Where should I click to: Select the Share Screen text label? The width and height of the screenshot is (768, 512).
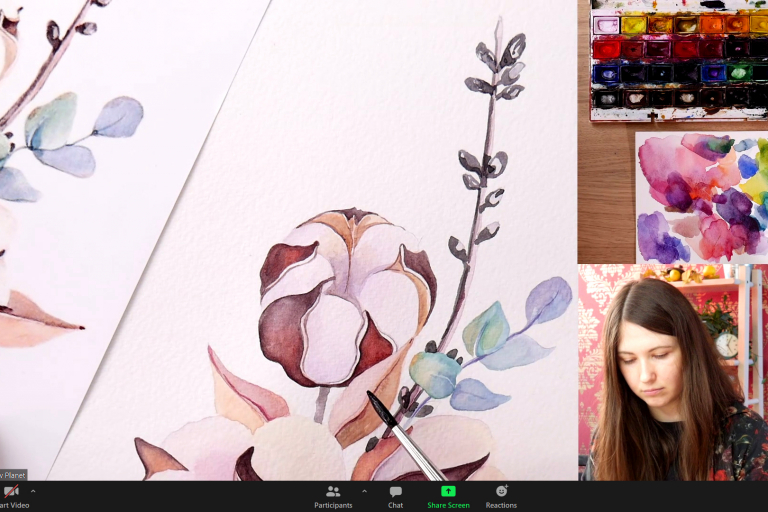[x=448, y=505]
